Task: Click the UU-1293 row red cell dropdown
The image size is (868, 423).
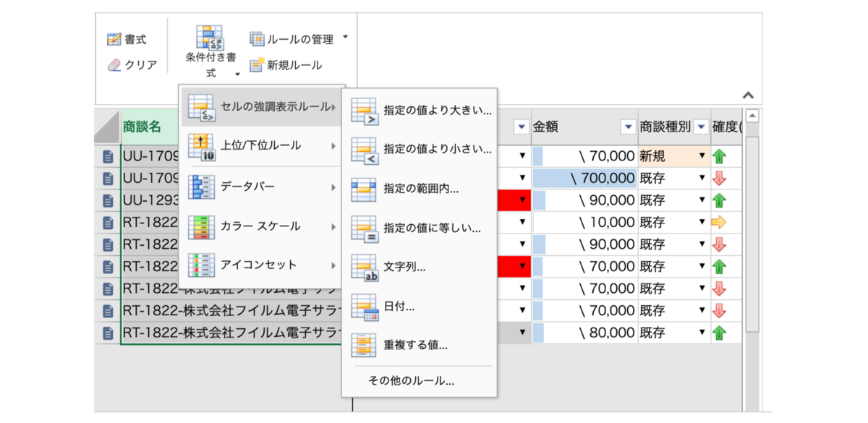Action: (x=522, y=200)
